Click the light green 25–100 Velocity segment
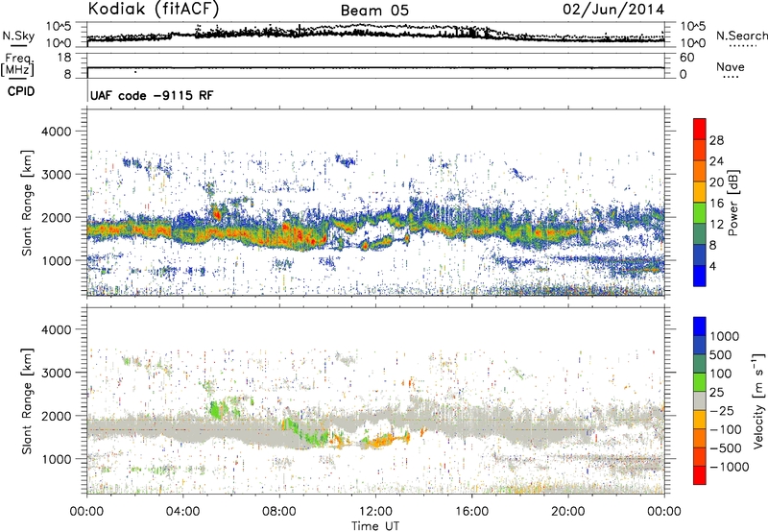Viewport: 768px width, 532px height. (700, 382)
